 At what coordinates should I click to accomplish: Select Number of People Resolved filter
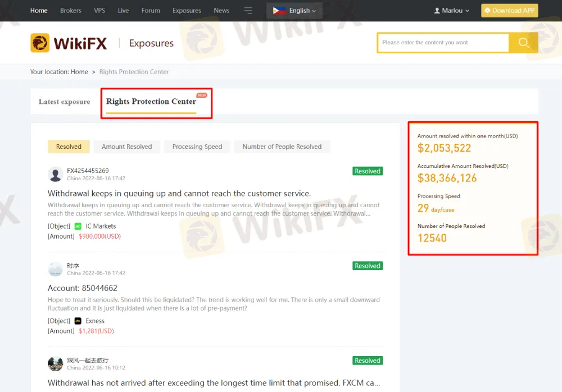point(282,147)
